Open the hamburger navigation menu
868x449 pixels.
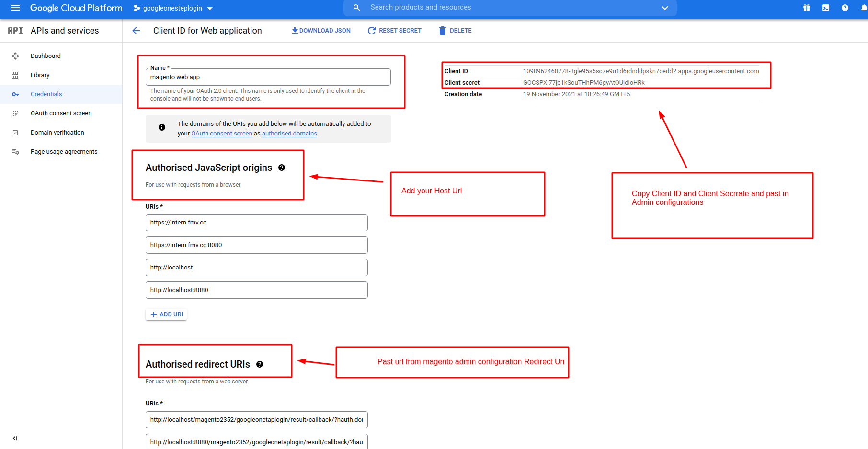(15, 8)
